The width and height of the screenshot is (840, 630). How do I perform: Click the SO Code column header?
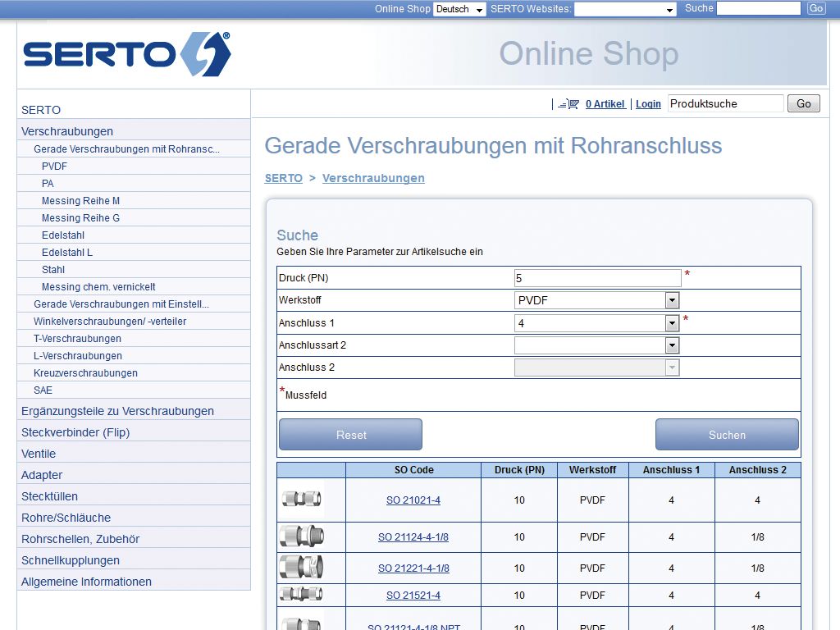[x=413, y=470]
